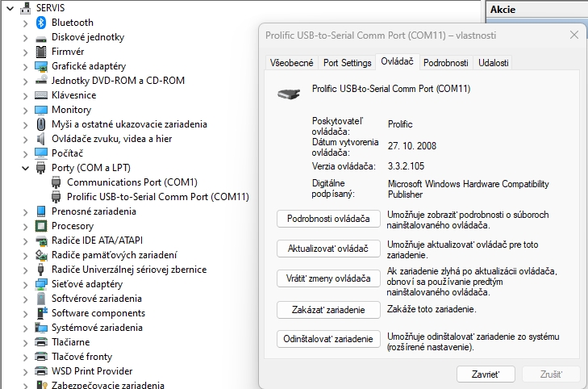Switch to the Podrobnosti tab

point(446,63)
